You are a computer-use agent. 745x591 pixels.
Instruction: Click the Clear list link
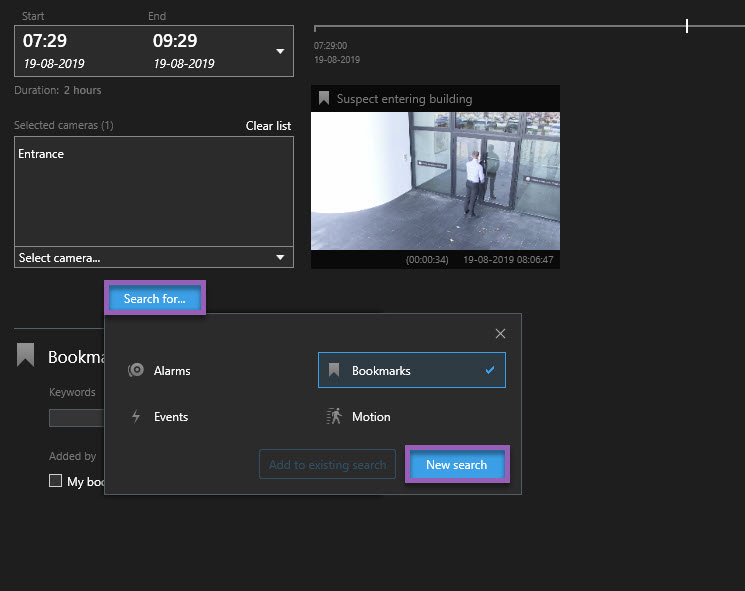pos(268,126)
